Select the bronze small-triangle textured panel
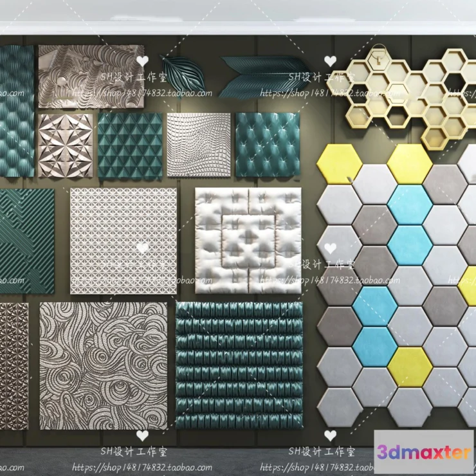The width and height of the screenshot is (476, 476). point(14,366)
